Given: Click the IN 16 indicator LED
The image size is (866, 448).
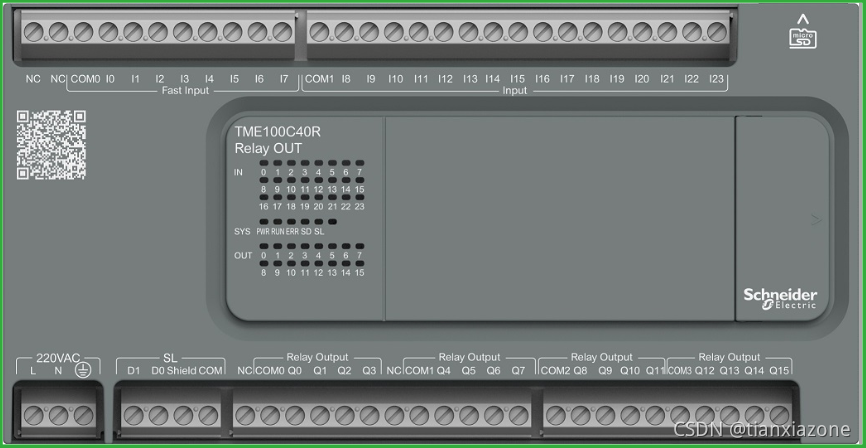Looking at the screenshot, I should coord(264,197).
